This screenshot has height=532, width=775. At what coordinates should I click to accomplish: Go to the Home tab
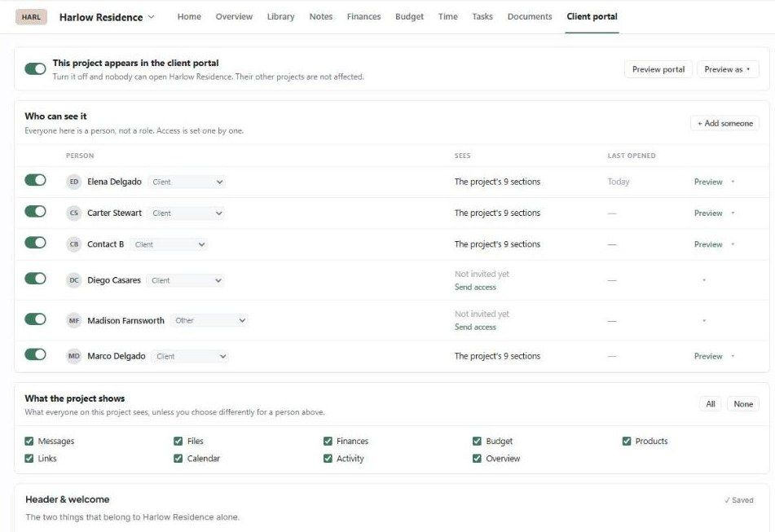click(189, 17)
